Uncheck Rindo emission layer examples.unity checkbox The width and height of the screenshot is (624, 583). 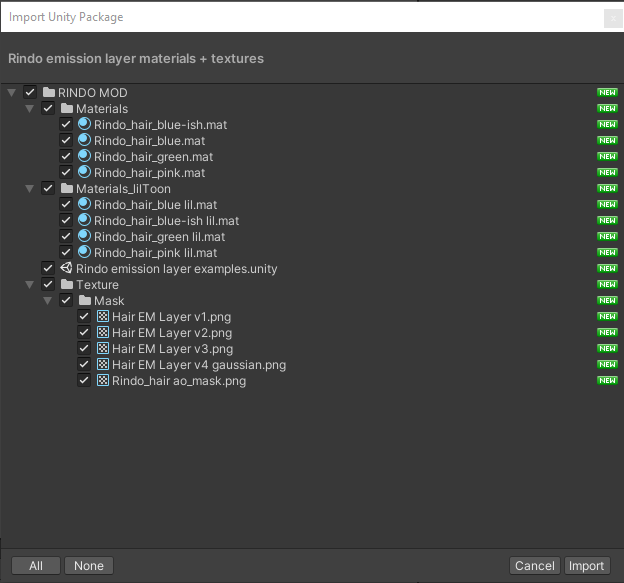point(48,268)
